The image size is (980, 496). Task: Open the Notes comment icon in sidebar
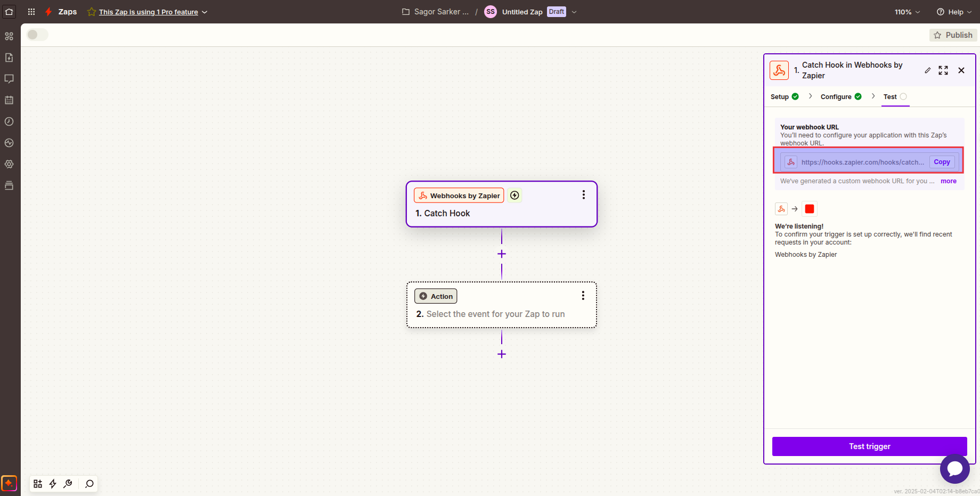(9, 79)
